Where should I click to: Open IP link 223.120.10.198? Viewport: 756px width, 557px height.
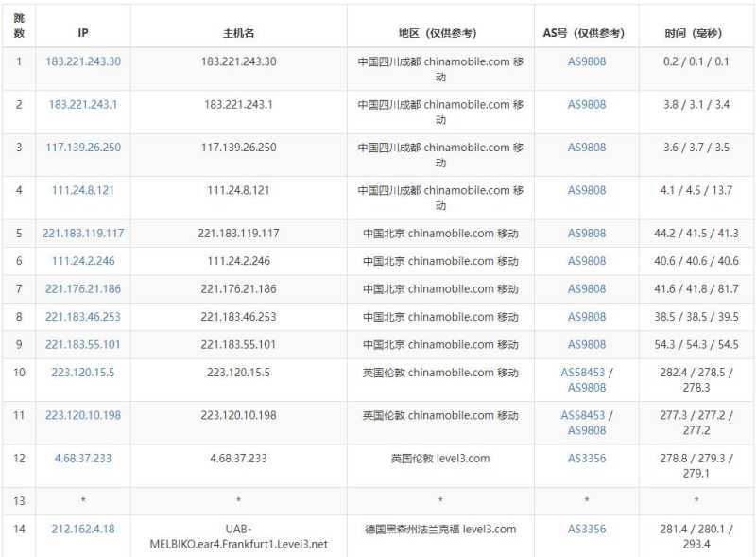coord(83,415)
